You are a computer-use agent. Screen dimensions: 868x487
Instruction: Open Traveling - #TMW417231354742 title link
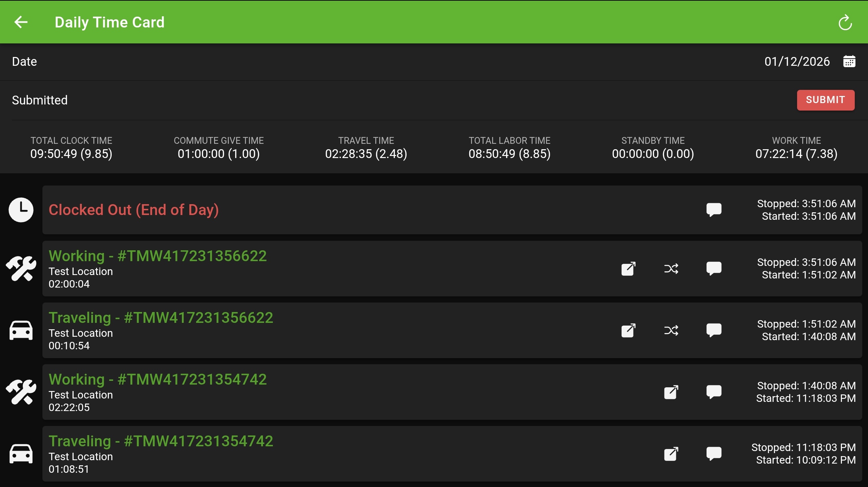pyautogui.click(x=161, y=441)
